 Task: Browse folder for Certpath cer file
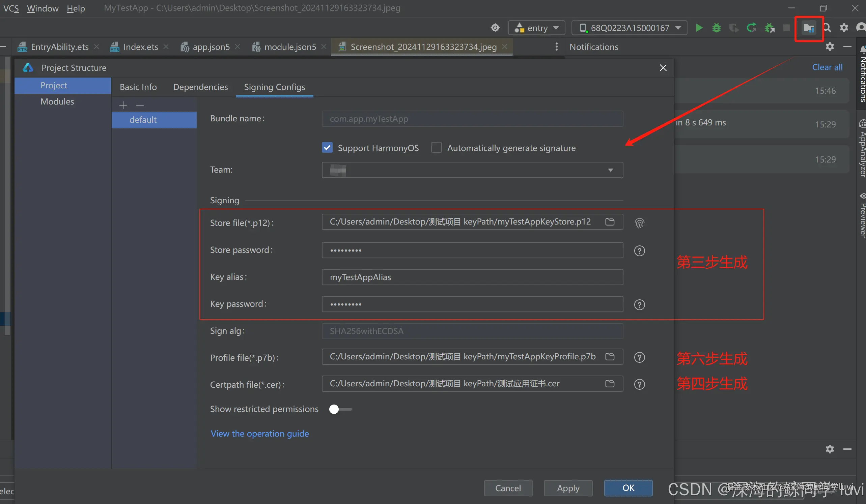610,384
